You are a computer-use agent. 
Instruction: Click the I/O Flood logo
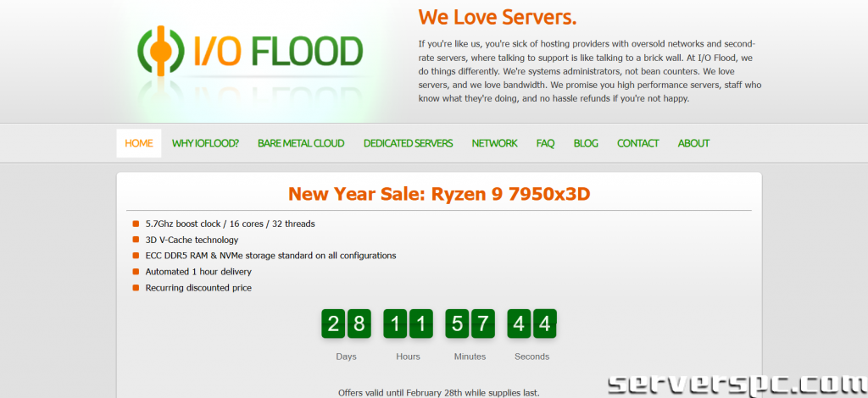250,51
